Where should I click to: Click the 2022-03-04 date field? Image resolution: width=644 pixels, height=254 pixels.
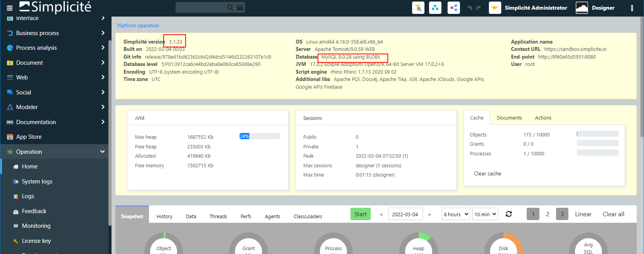click(x=405, y=214)
